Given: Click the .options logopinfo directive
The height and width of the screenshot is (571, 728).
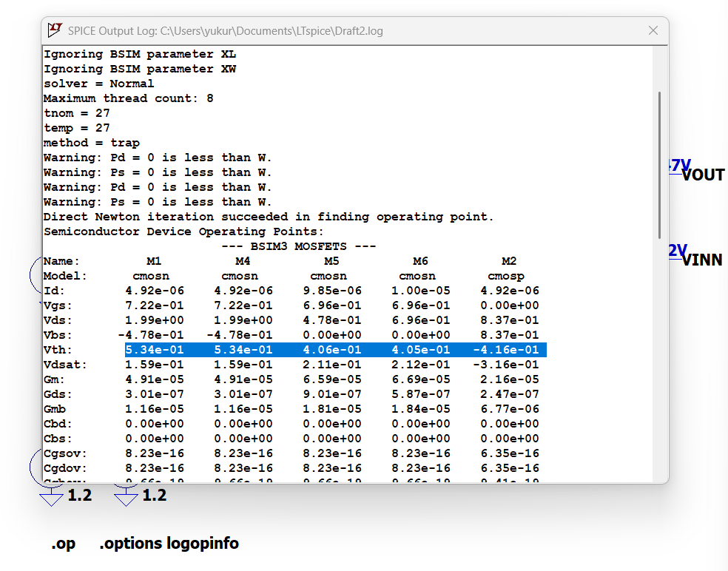Looking at the screenshot, I should 169,543.
